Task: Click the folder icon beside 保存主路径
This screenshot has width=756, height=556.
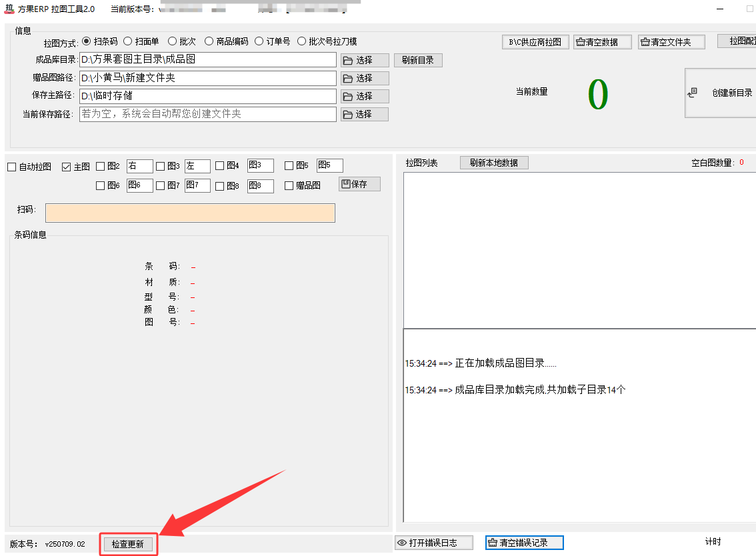Action: pyautogui.click(x=348, y=97)
